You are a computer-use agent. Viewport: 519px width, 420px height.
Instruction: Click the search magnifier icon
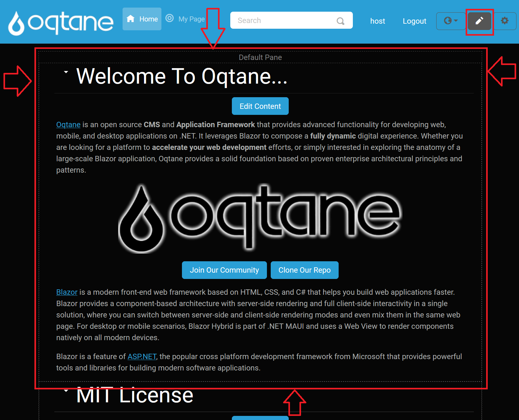340,21
